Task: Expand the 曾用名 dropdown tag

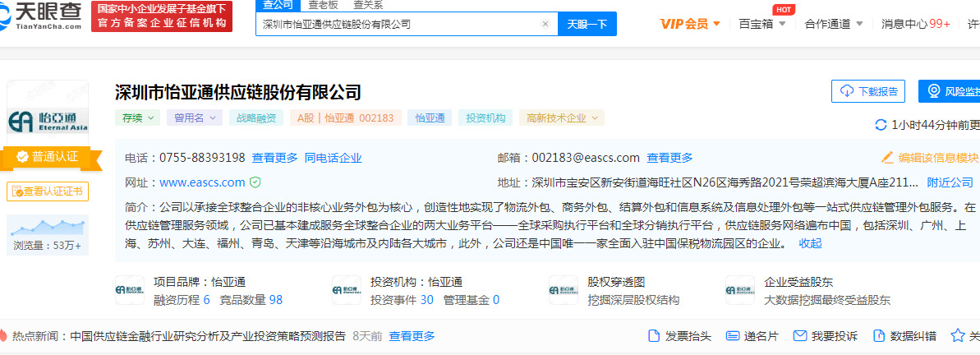Action: pos(195,118)
